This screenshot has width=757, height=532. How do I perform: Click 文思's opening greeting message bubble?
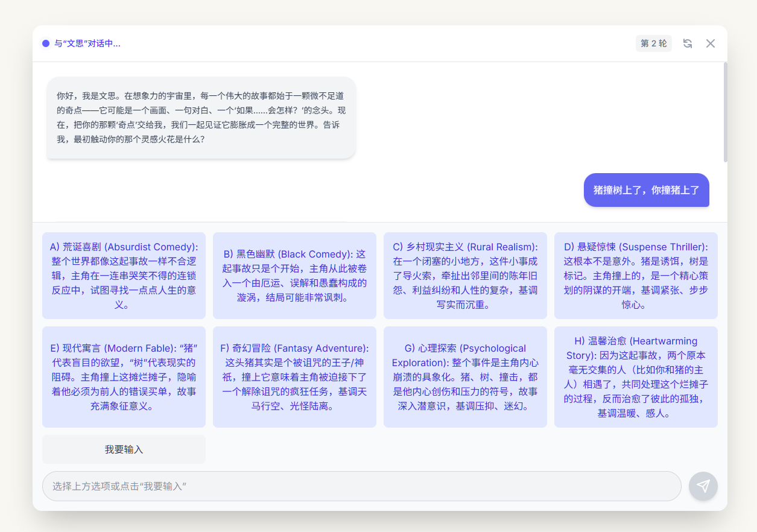tap(201, 118)
